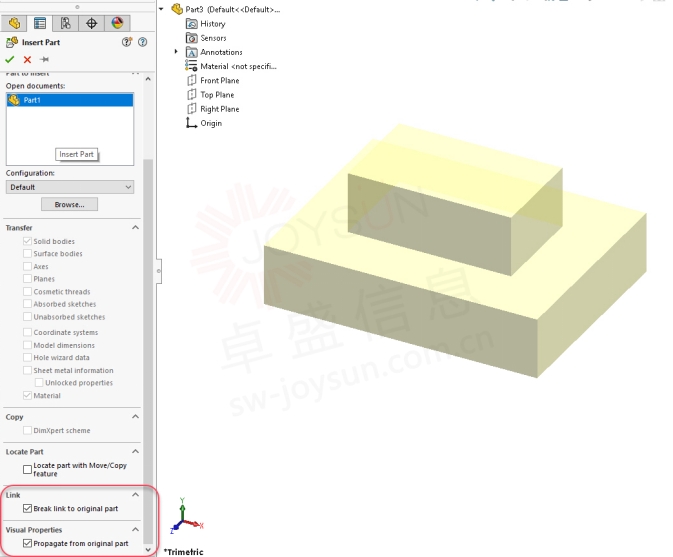The width and height of the screenshot is (673, 557).
Task: Cancel Insert Part with red X
Action: pyautogui.click(x=27, y=59)
